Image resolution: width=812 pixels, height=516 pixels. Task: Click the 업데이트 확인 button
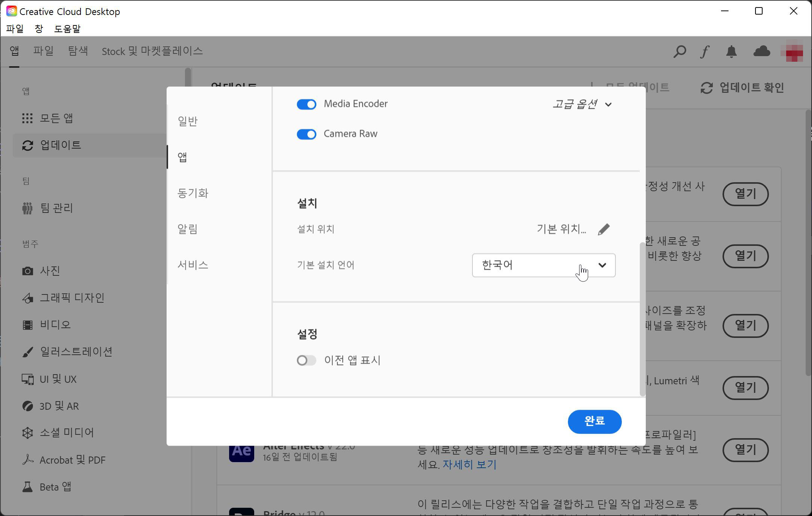click(x=742, y=88)
